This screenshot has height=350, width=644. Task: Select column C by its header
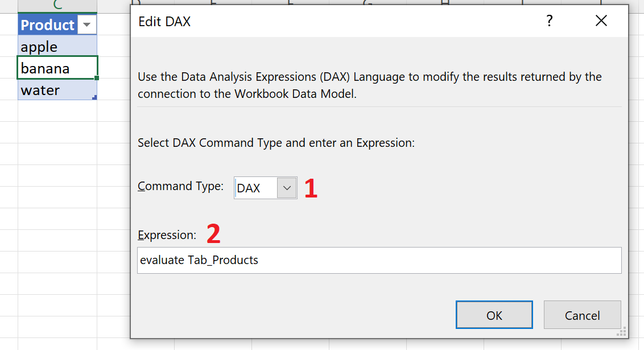(x=57, y=5)
